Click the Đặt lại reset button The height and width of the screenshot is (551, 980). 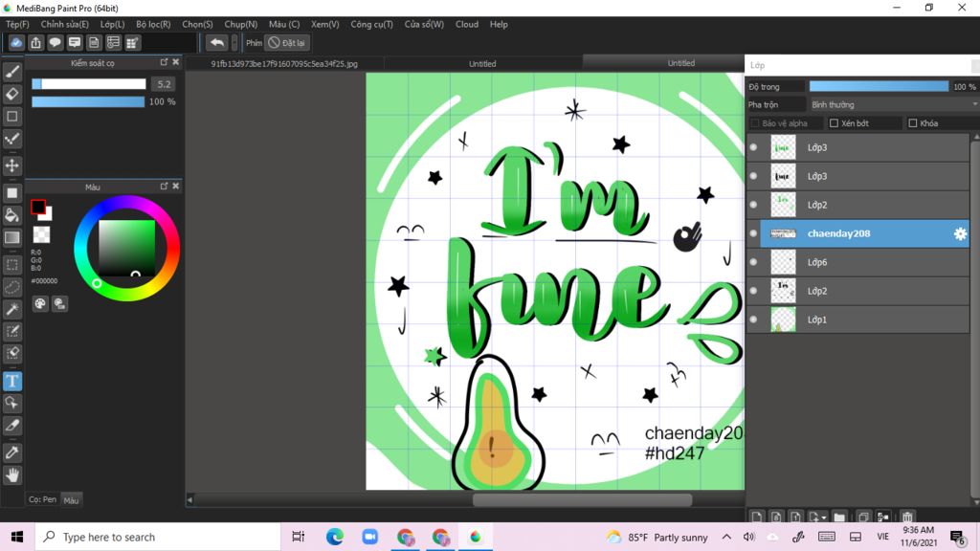287,42
